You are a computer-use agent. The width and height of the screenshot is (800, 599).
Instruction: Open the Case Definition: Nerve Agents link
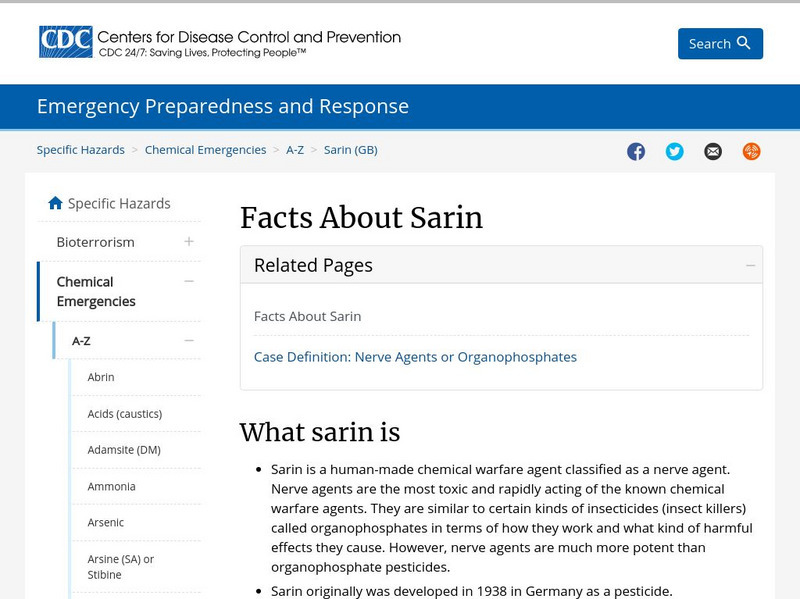point(414,356)
